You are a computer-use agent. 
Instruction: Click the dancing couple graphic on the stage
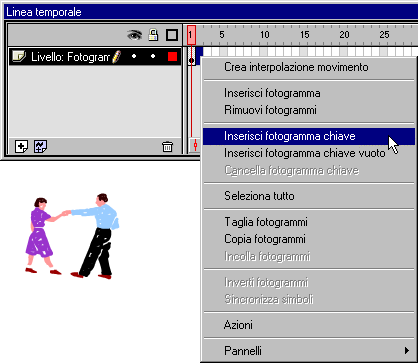point(72,236)
